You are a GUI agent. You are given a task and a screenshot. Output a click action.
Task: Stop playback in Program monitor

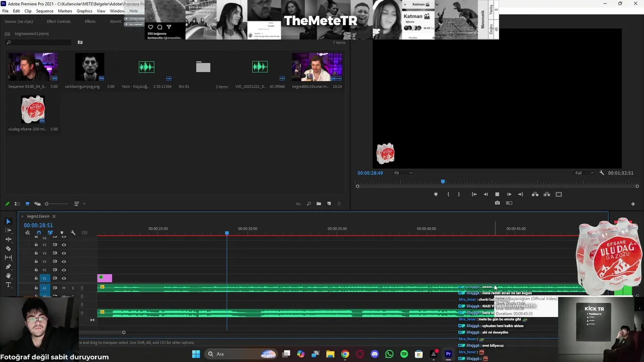(497, 194)
